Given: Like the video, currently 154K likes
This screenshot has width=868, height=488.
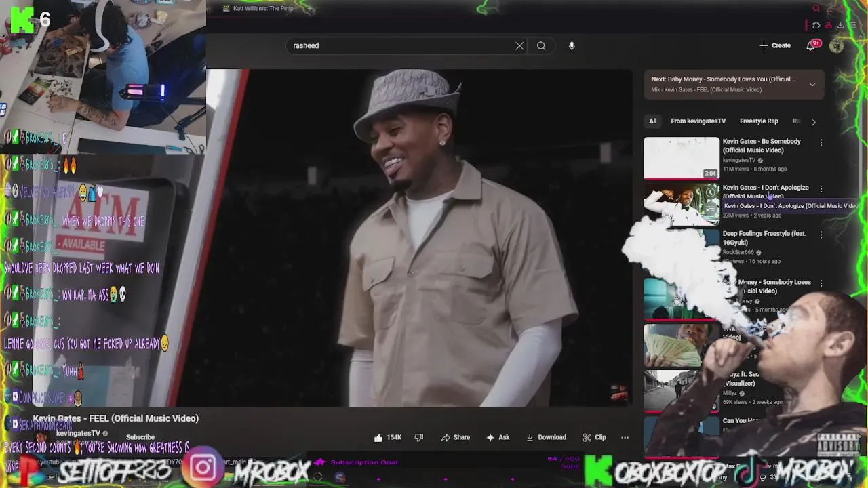Looking at the screenshot, I should point(388,438).
